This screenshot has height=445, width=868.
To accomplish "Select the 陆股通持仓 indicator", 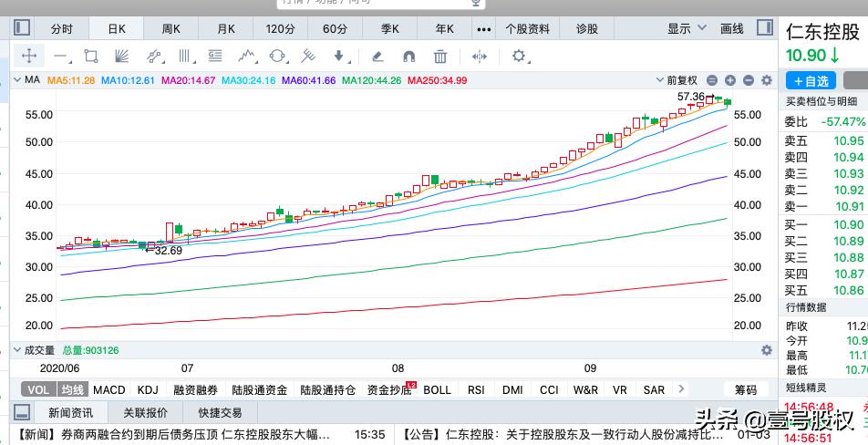I will coord(327,389).
